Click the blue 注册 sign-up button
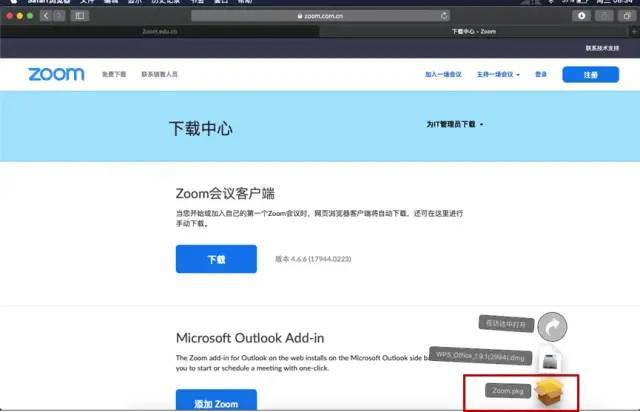This screenshot has height=412, width=640. tap(590, 74)
